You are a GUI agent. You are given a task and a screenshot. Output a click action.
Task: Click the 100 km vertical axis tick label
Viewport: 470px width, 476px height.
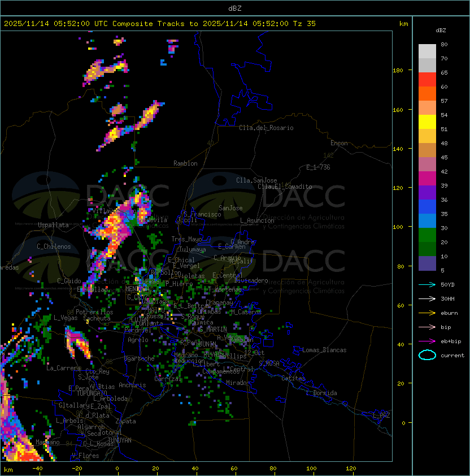tap(398, 227)
